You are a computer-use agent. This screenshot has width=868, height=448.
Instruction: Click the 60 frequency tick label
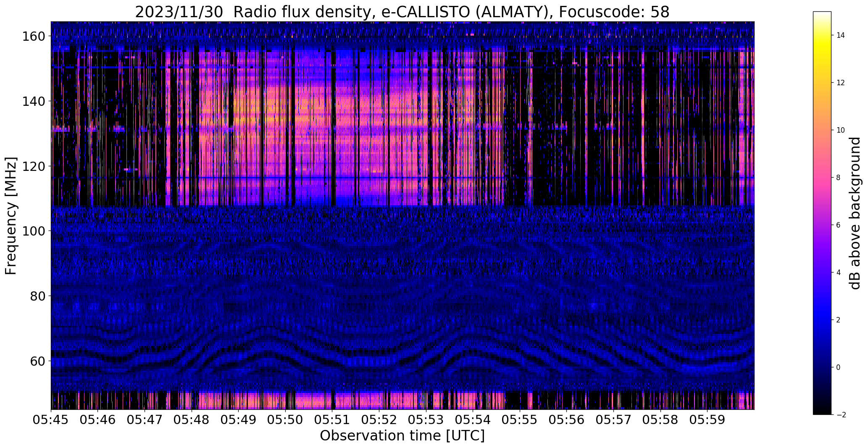[x=37, y=361]
